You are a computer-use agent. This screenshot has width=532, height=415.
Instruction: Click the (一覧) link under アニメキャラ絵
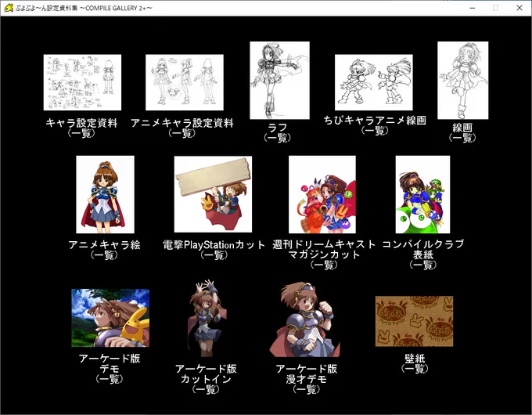point(105,255)
